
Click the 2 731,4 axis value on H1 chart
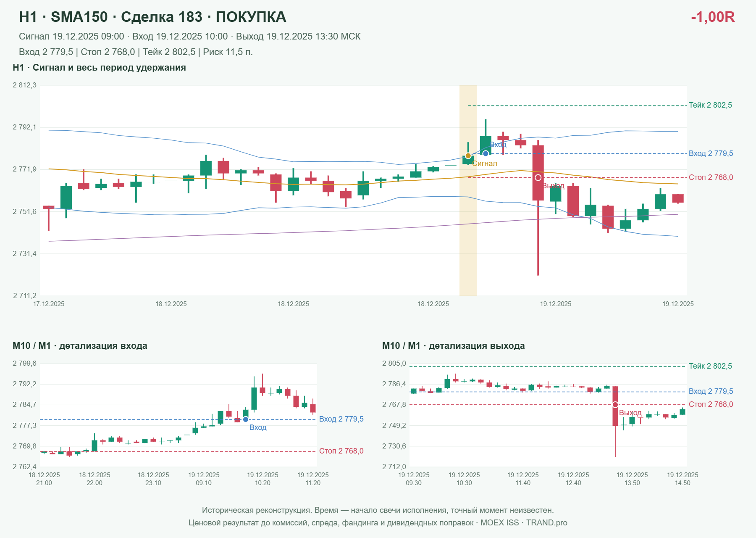[x=24, y=254]
